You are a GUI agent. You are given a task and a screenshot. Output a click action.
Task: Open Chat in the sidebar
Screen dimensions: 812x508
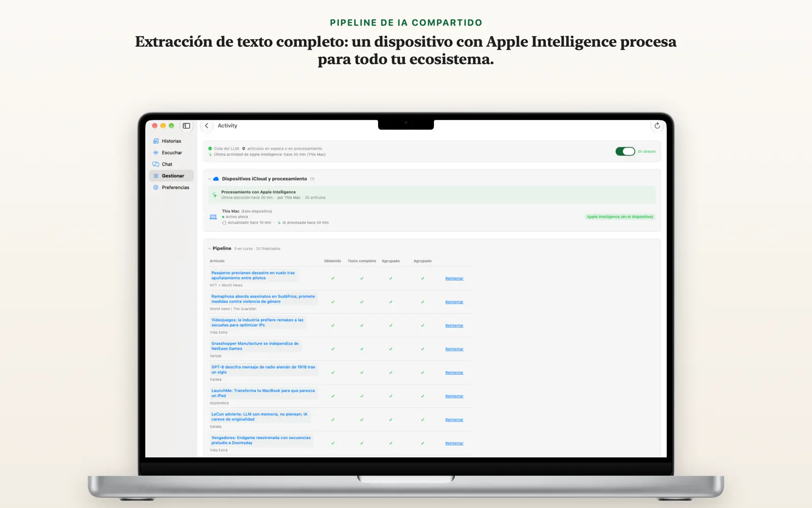pos(172,164)
